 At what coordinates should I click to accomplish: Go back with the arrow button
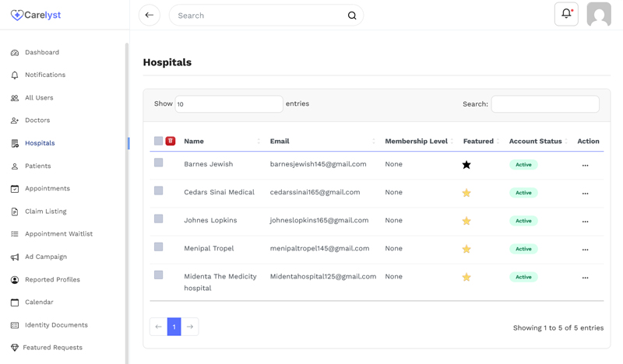coord(150,15)
